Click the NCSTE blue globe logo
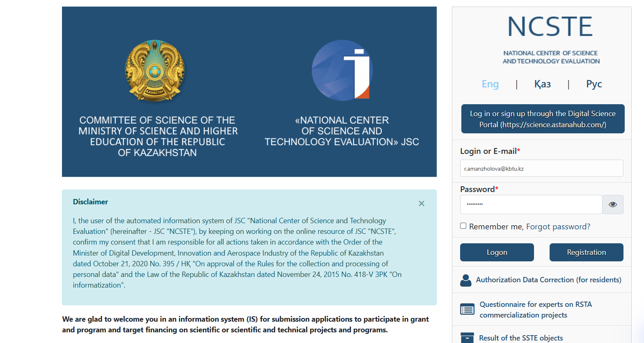Screen dimensions: 644x343 [342, 70]
